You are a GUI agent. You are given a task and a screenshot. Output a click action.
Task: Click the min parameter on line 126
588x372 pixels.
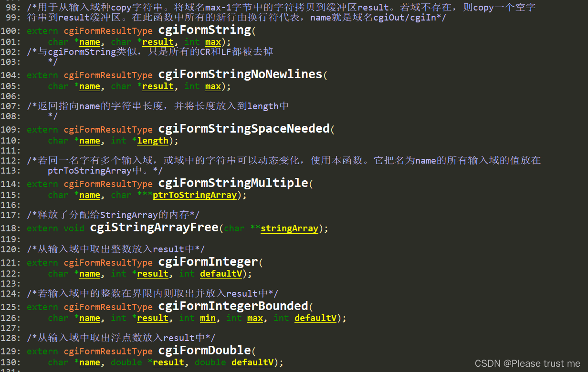pos(208,318)
